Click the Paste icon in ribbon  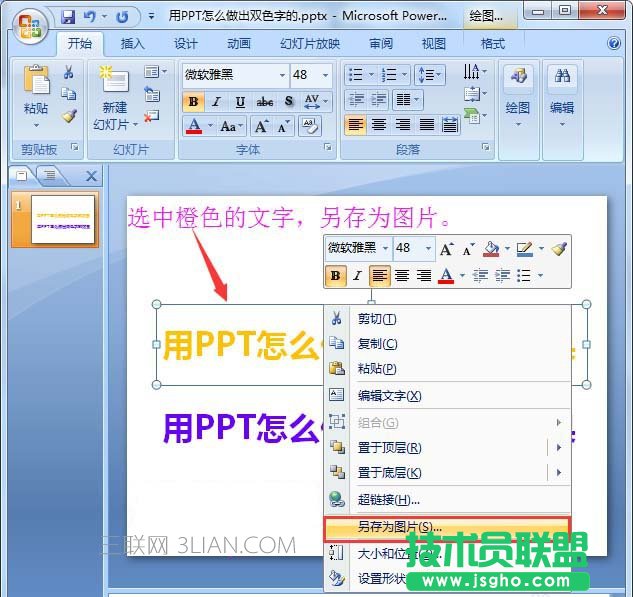point(36,80)
